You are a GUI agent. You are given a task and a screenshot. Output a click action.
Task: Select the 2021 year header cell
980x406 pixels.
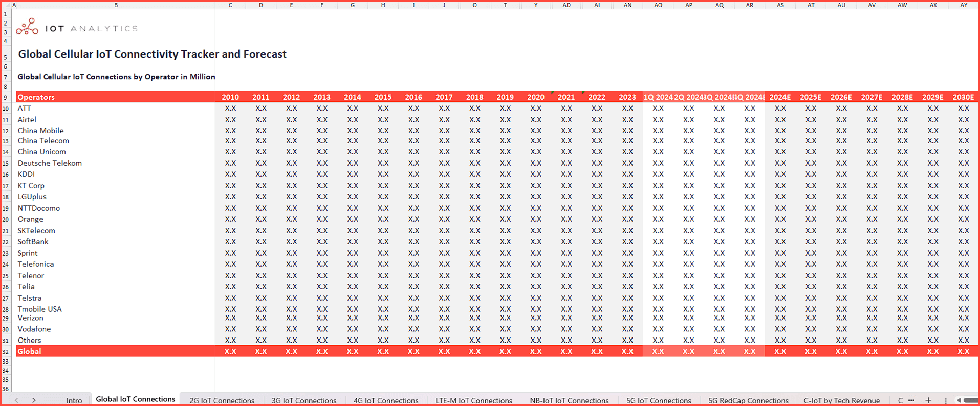567,97
